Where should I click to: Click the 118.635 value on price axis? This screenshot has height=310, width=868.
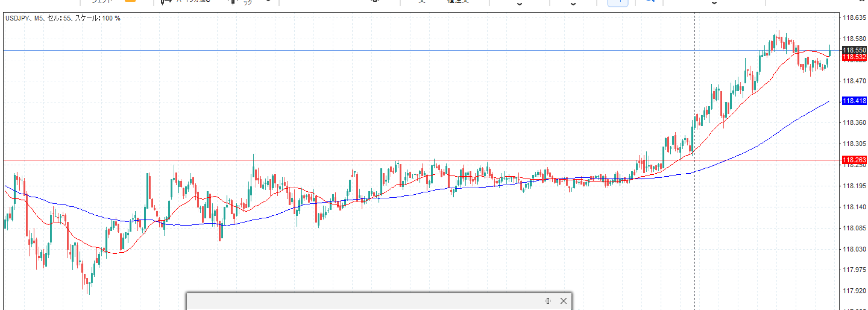pos(854,18)
